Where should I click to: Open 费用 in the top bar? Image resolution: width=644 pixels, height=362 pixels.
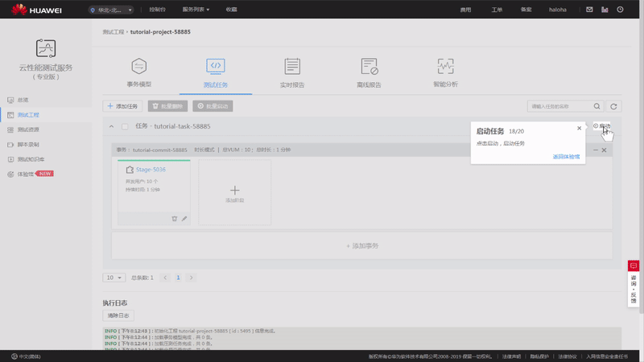[465, 10]
